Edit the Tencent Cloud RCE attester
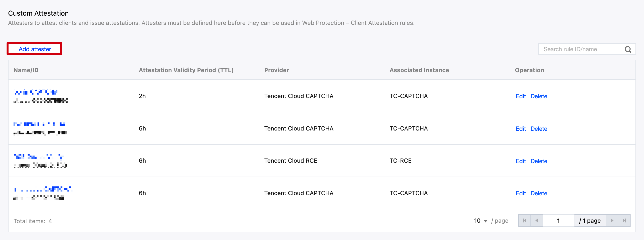Viewport: 644px width, 240px height. (x=520, y=161)
